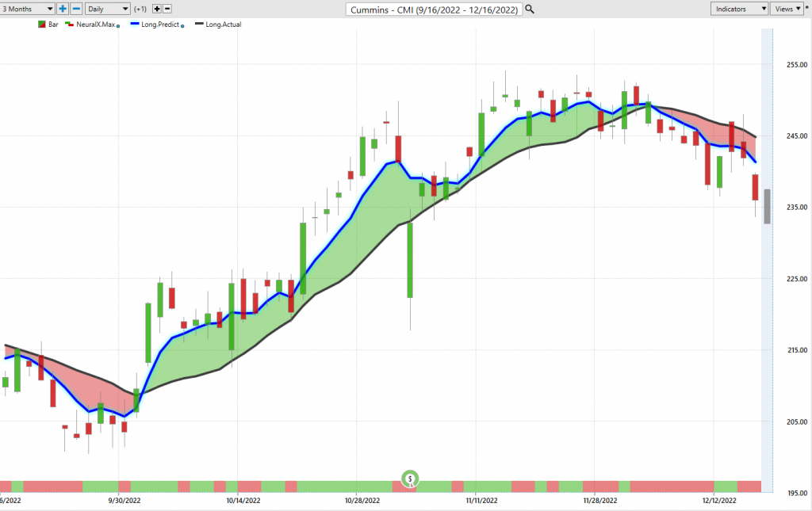The height and width of the screenshot is (511, 812).
Task: Click the NeuralX.Max red-green swatch icon
Action: point(70,24)
